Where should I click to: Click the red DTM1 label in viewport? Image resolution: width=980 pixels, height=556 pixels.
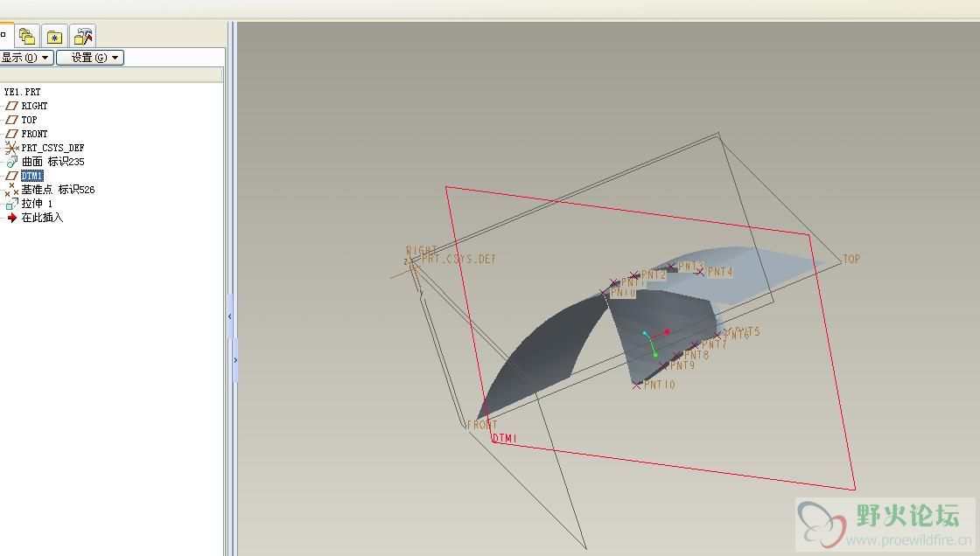(x=505, y=439)
